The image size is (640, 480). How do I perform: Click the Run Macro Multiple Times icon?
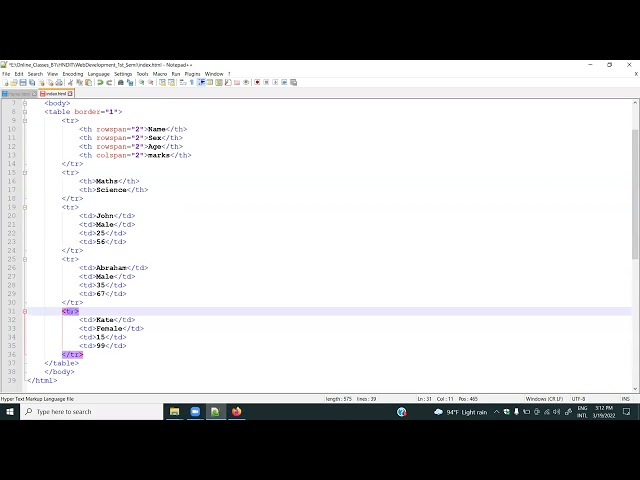(x=284, y=82)
